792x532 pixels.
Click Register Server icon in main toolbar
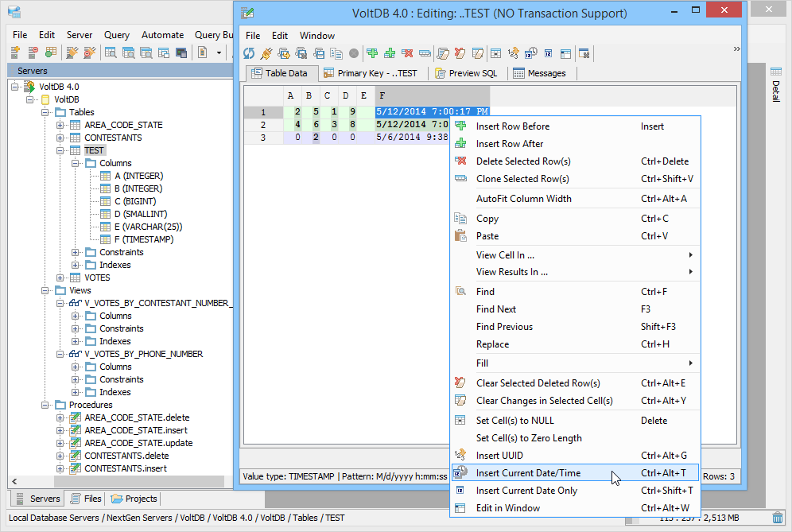(x=15, y=52)
